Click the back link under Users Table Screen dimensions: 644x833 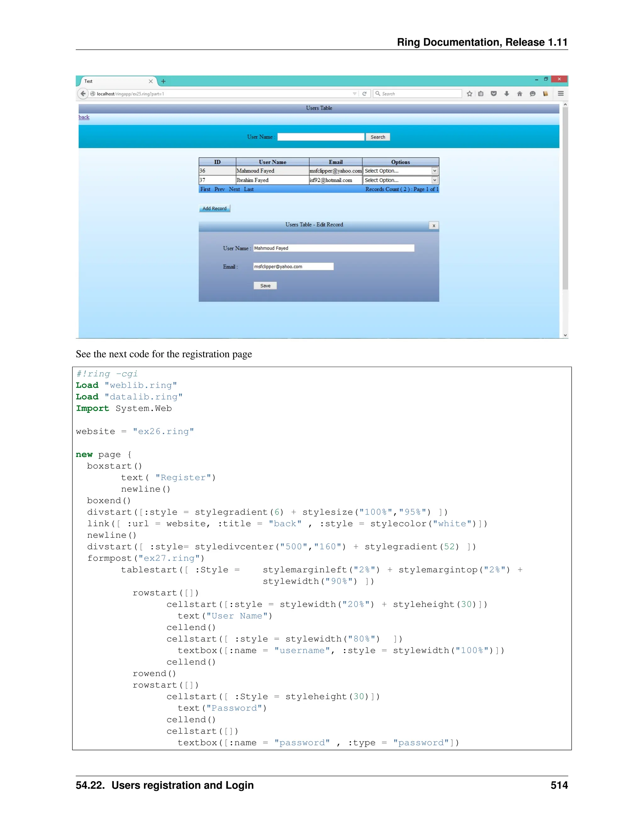pyautogui.click(x=84, y=117)
